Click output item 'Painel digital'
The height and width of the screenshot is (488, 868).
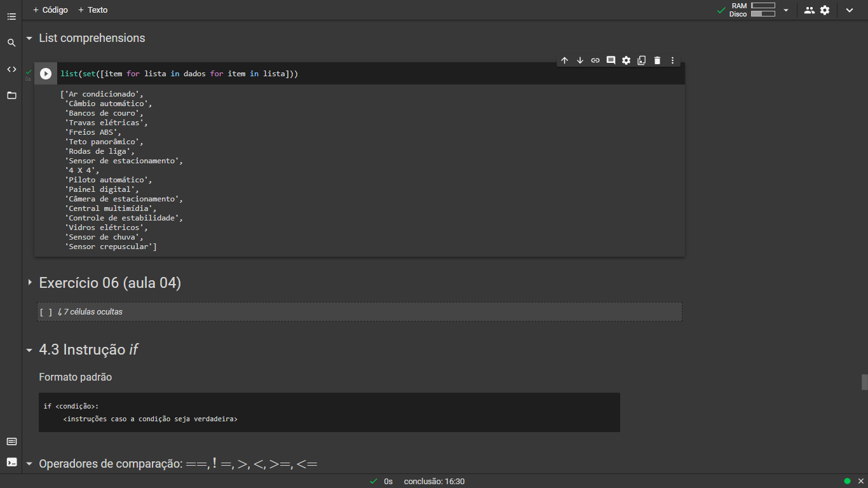tap(102, 189)
